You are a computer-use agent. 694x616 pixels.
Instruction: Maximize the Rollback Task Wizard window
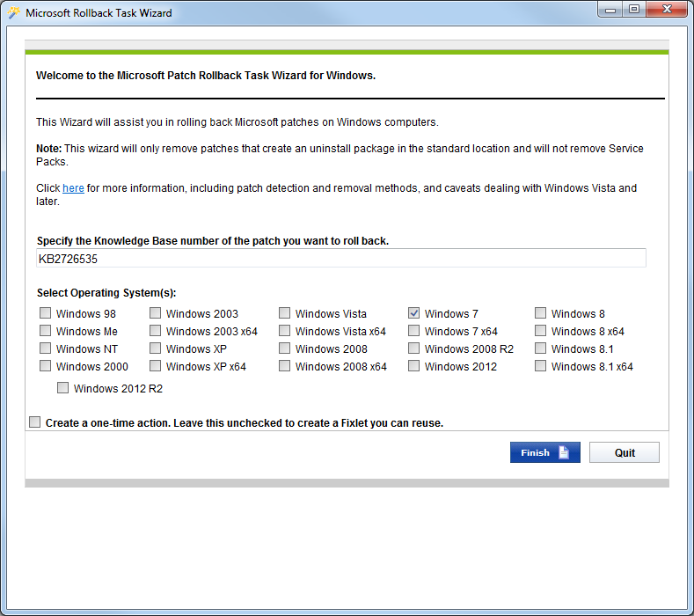coord(634,10)
